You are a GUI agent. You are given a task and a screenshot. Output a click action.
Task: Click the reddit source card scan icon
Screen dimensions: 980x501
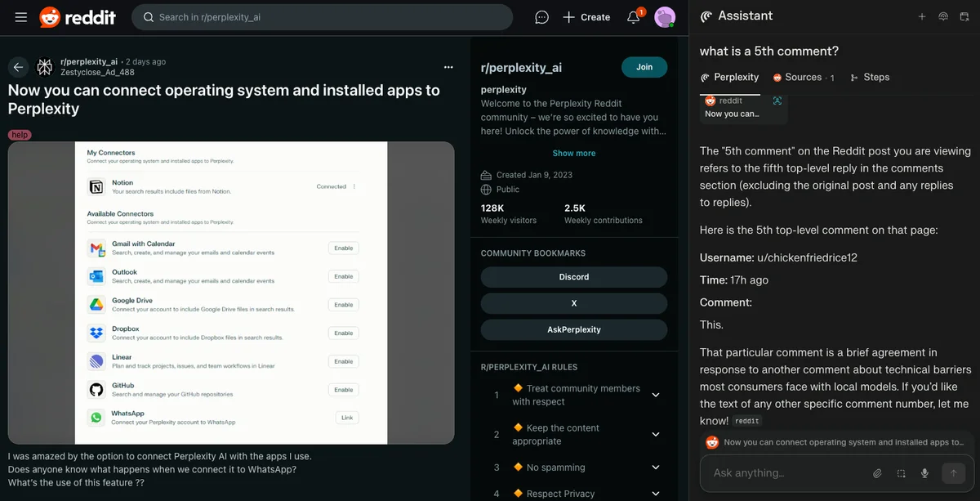(x=777, y=101)
